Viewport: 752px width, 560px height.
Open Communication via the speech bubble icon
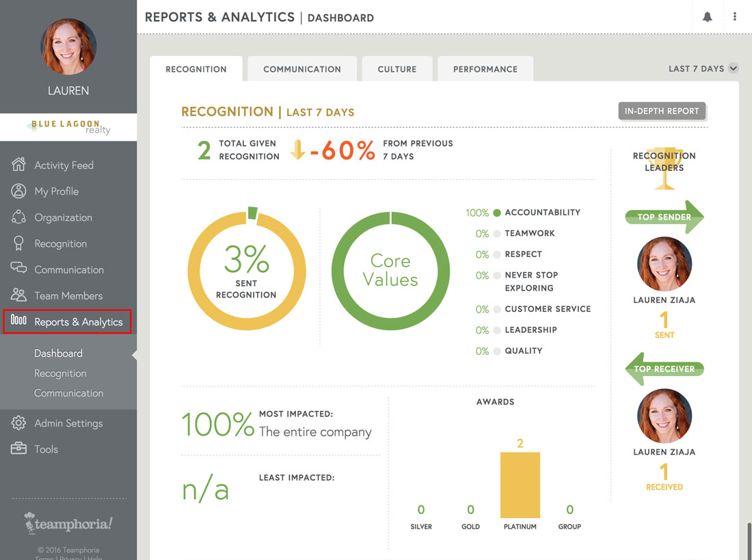tap(20, 269)
